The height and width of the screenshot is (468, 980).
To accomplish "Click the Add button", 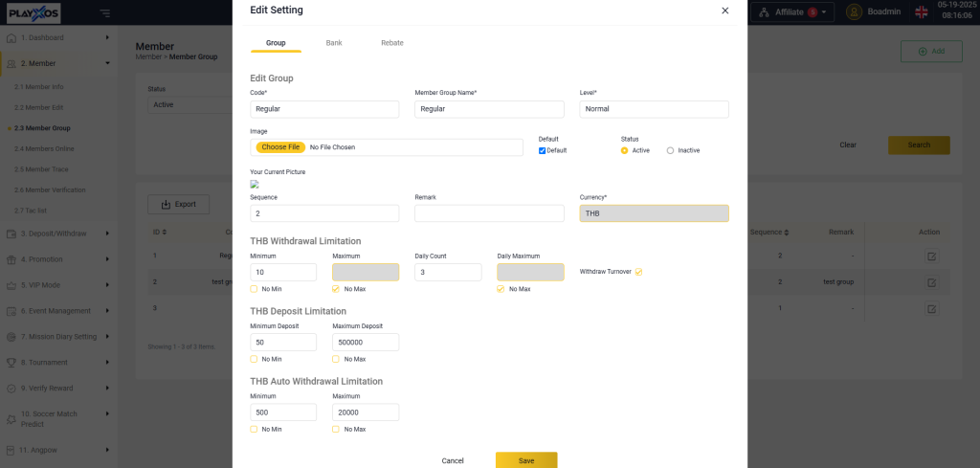I will [931, 52].
